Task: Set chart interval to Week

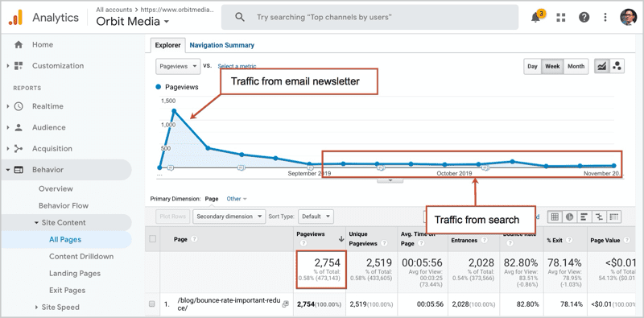Action: click(x=552, y=66)
